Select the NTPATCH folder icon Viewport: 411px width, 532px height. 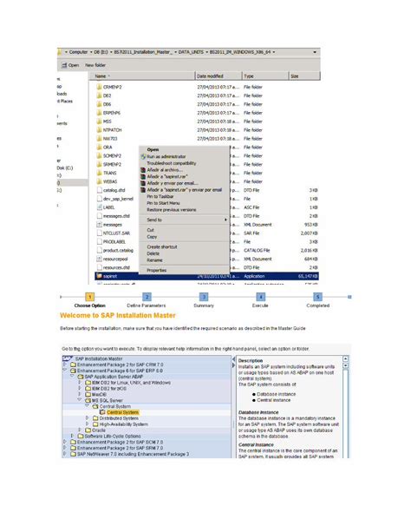pyautogui.click(x=99, y=130)
